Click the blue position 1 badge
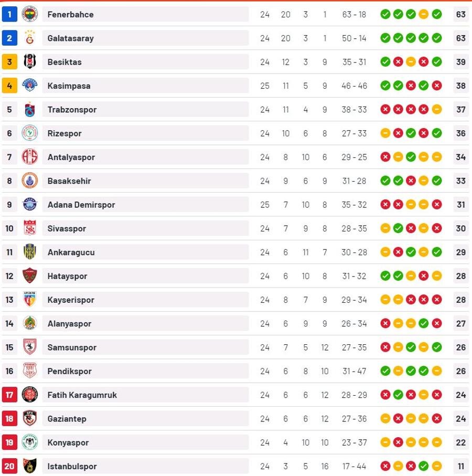Image resolution: width=472 pixels, height=476 pixels. click(9, 14)
